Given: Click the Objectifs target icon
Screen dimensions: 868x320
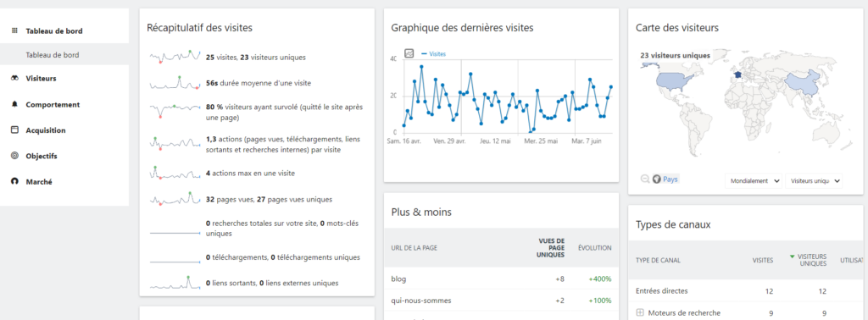Looking at the screenshot, I should (15, 156).
